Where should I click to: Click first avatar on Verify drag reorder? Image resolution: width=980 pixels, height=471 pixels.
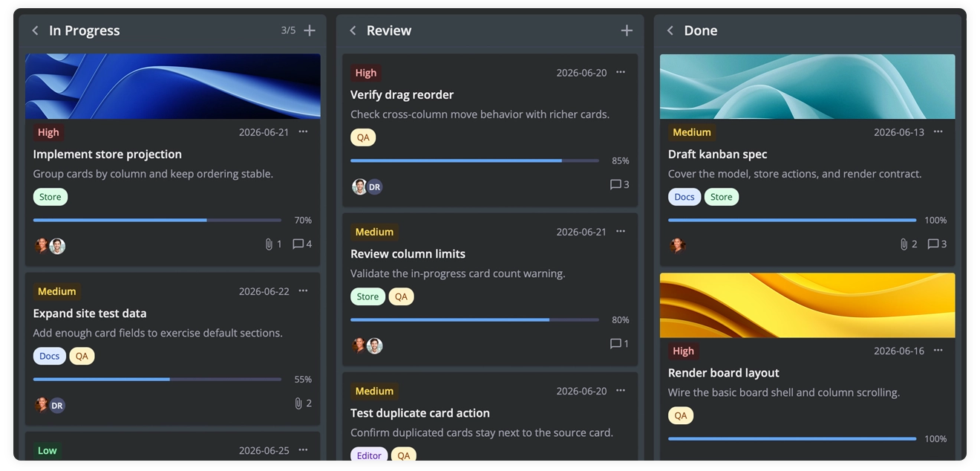coord(359,186)
